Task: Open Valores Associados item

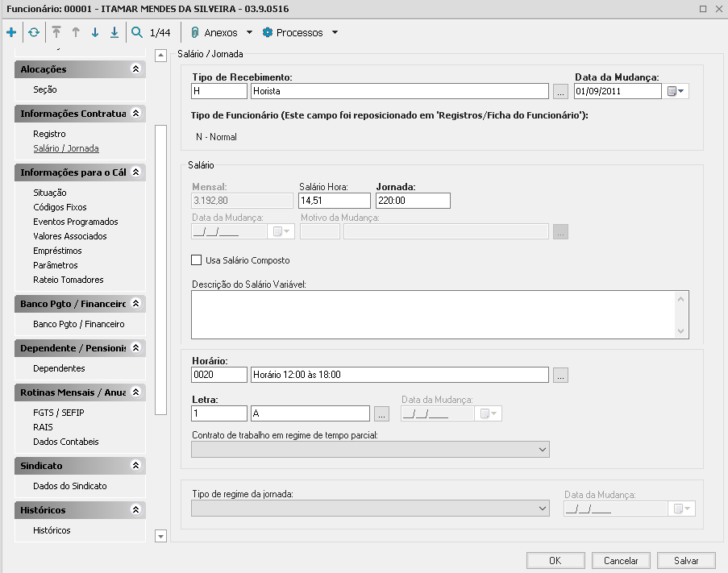Action: pos(70,236)
